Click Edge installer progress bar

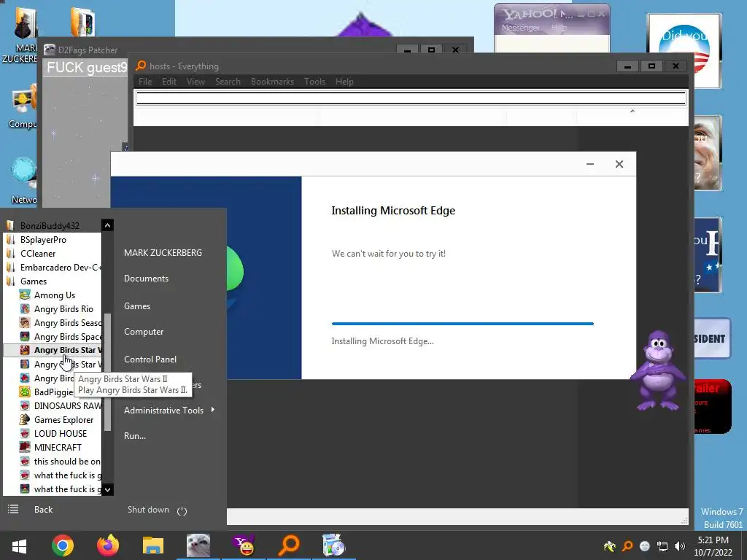[x=462, y=324]
